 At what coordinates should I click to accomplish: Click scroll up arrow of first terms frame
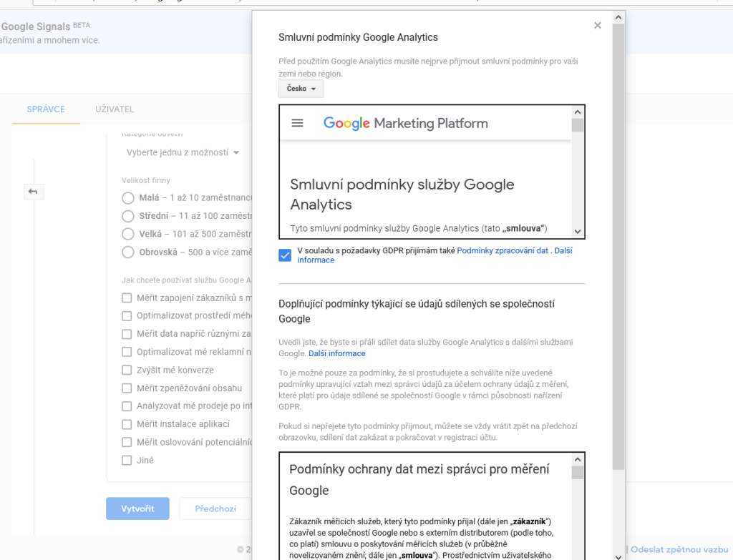pyautogui.click(x=578, y=112)
